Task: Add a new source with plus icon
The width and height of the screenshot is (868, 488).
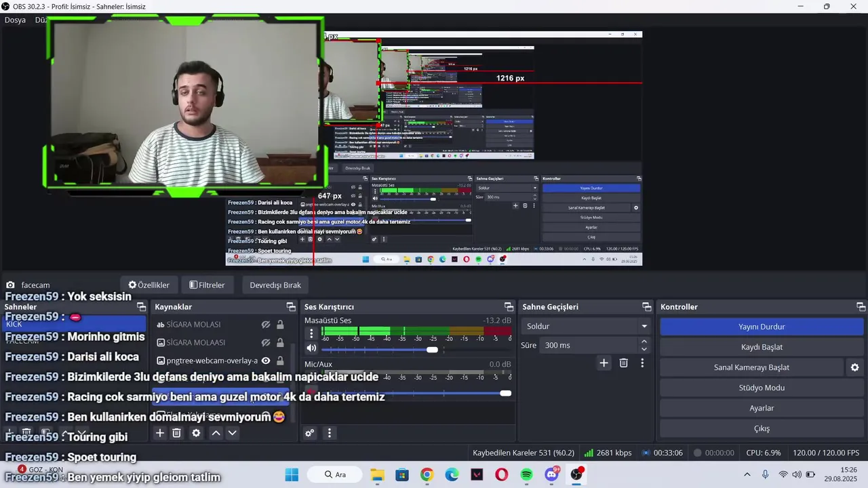Action: (160, 433)
